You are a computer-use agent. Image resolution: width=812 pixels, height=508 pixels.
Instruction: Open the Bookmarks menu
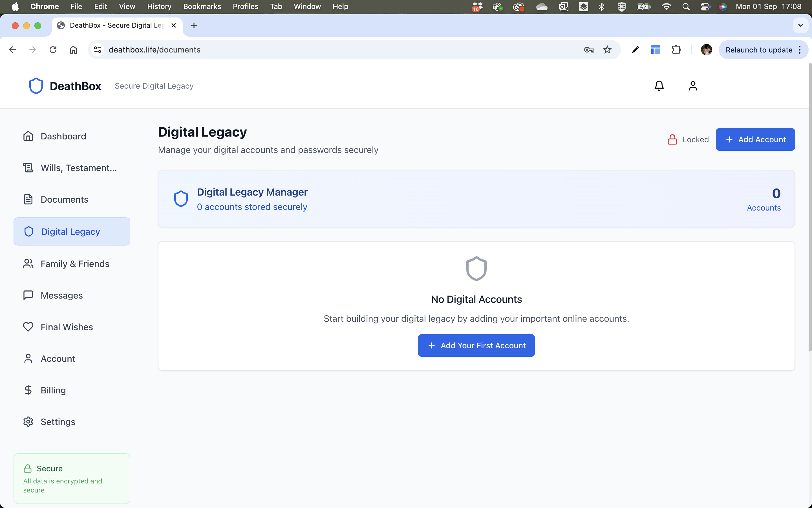[202, 7]
